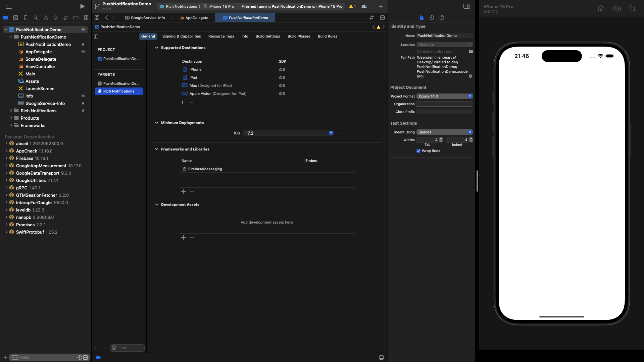Collapse the Supported Destinations section
Image resolution: width=644 pixels, height=362 pixels.
tap(156, 48)
